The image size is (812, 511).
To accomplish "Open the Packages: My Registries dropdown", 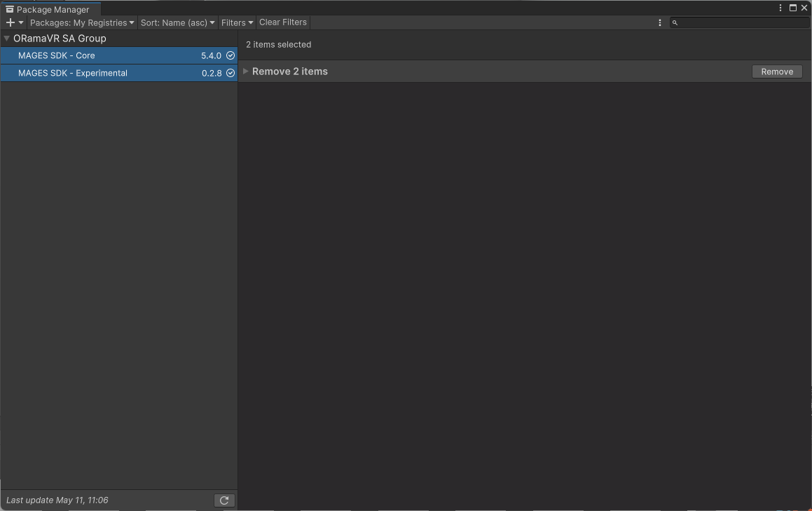I will pyautogui.click(x=82, y=22).
